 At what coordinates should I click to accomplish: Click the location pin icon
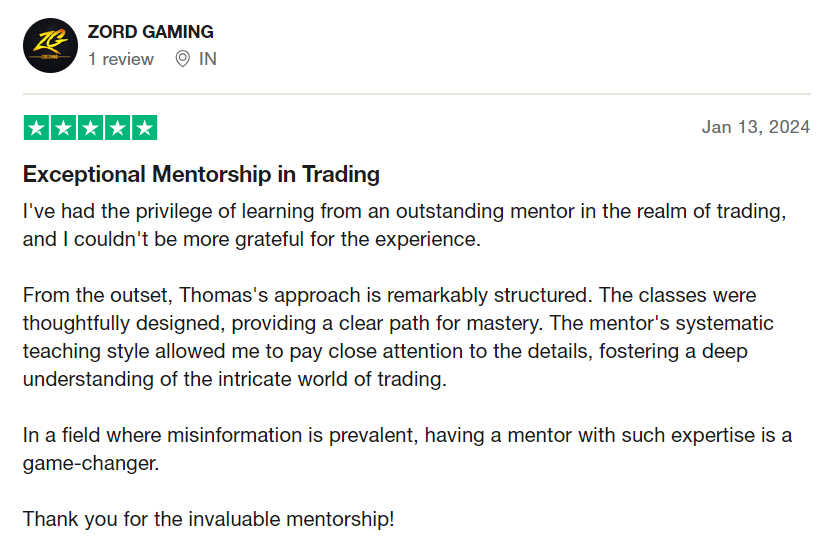182,59
